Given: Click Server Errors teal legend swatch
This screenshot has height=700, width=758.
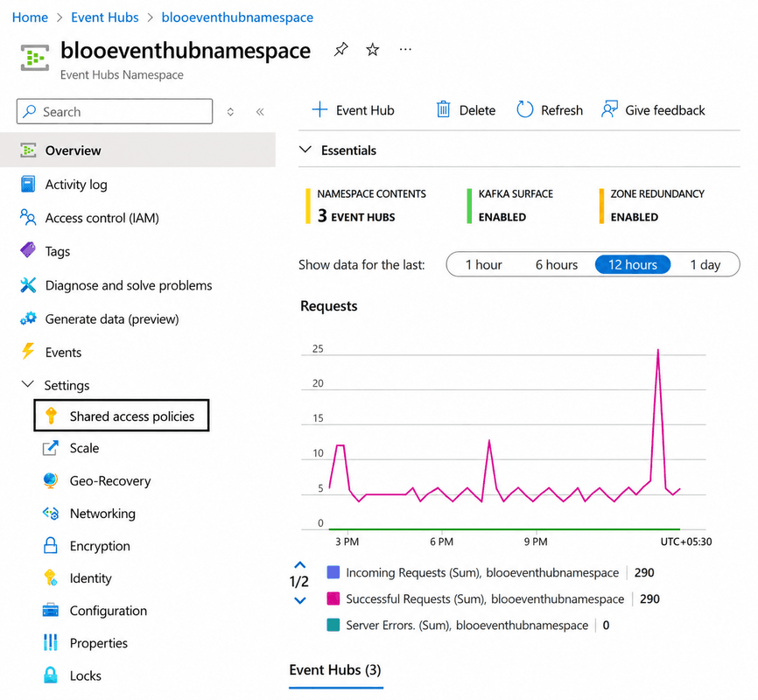Looking at the screenshot, I should pos(333,625).
